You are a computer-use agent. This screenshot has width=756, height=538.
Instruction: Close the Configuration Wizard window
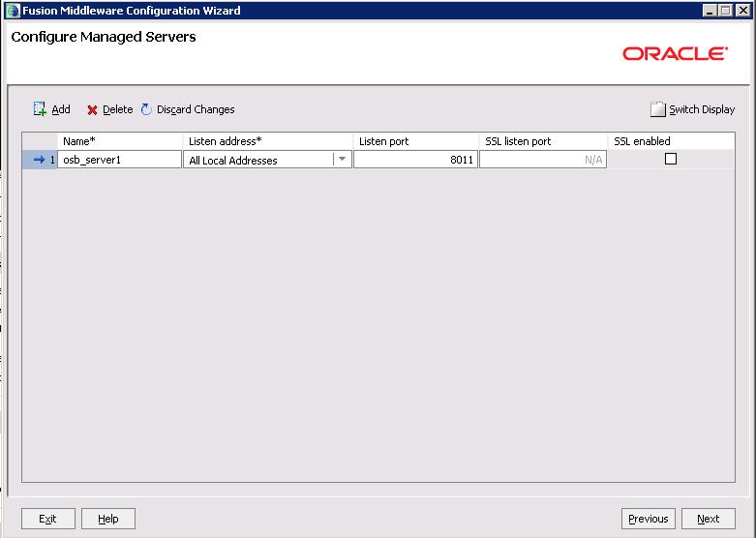tap(743, 10)
